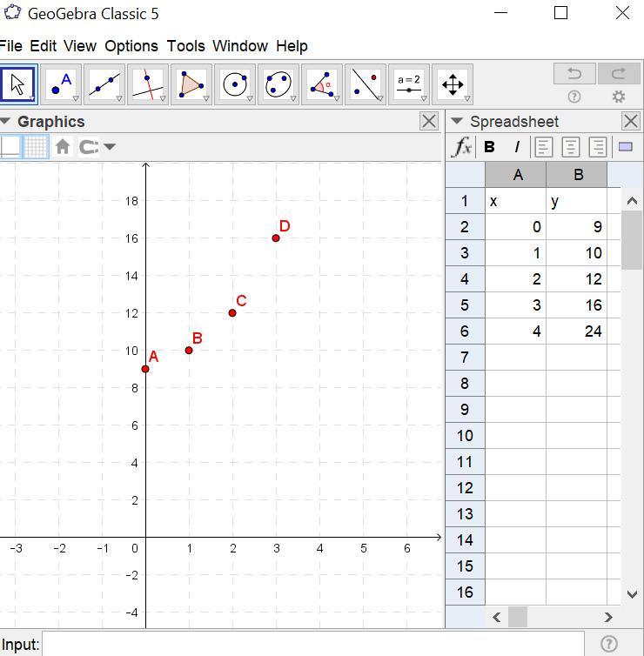Set spreadsheet cell background color

(x=625, y=147)
